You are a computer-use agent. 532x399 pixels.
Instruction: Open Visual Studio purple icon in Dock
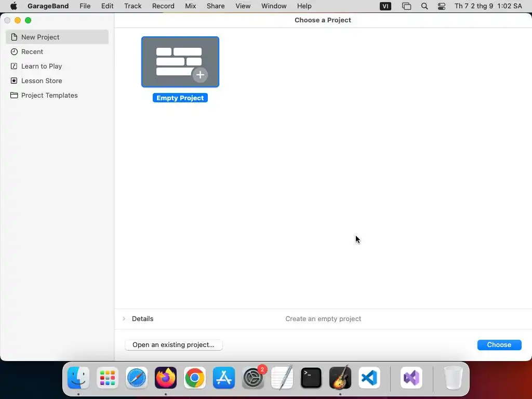tap(411, 378)
